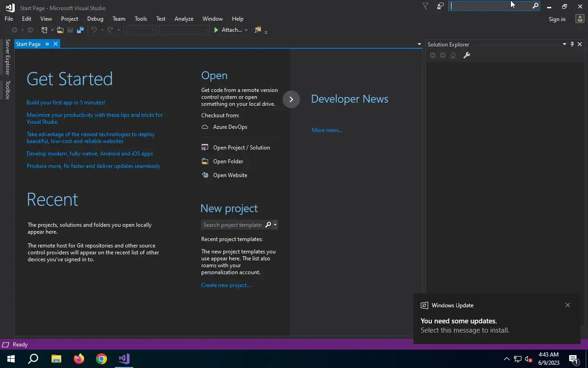Click the project template search magnifier
The image size is (588, 368).
click(x=268, y=224)
